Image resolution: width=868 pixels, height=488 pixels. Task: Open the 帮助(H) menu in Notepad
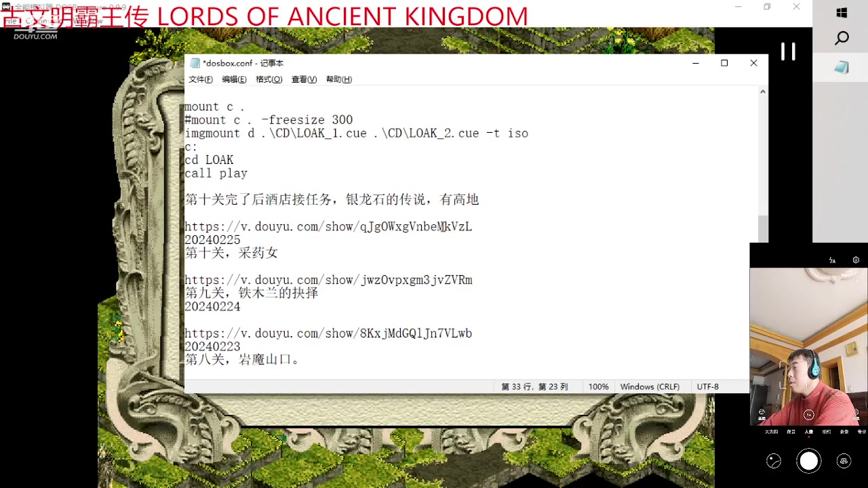tap(338, 79)
